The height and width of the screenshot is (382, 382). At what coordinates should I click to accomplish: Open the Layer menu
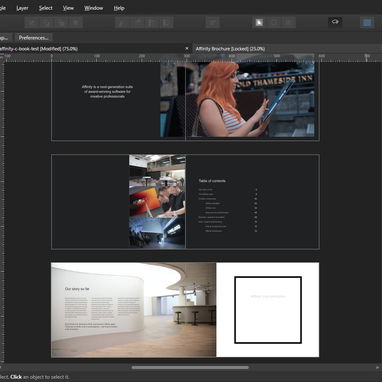[22, 8]
